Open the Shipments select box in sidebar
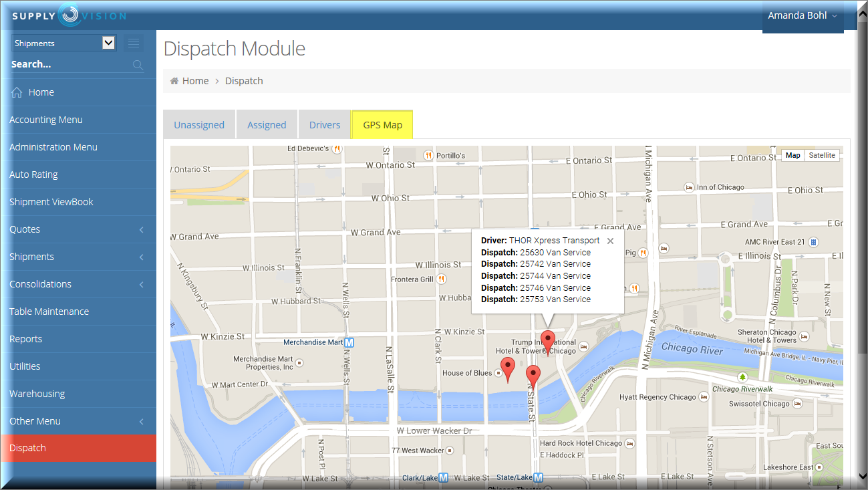This screenshot has height=490, width=868. click(x=64, y=43)
